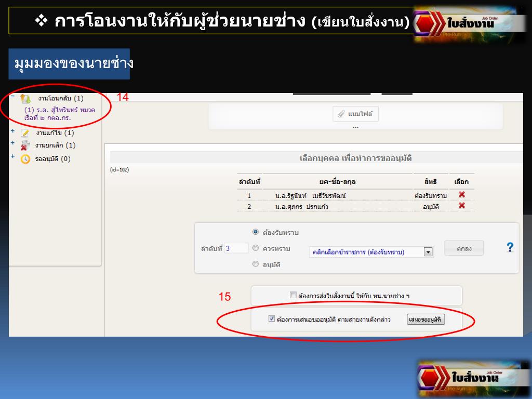Select งานโอนกลับ (1) tree label
The width and height of the screenshot is (532, 399).
click(x=61, y=98)
